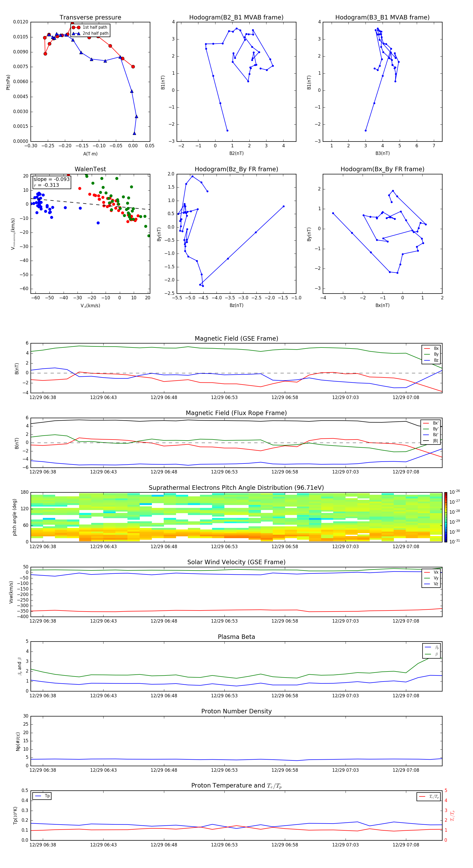Click the 'A(T·m)' axis label

pyautogui.click(x=90, y=154)
